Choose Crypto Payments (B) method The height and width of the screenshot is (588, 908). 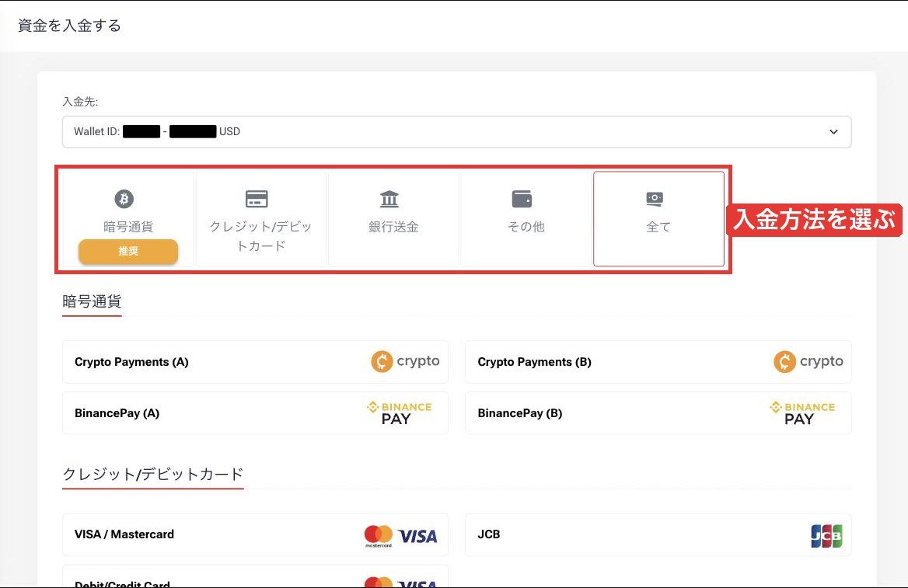[658, 362]
